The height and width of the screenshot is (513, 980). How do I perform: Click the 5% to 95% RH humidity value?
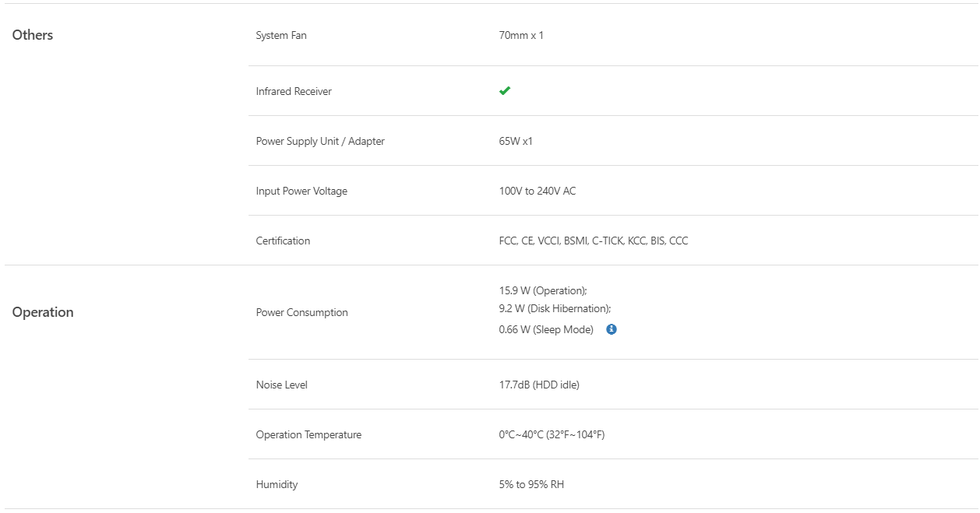pyautogui.click(x=531, y=484)
